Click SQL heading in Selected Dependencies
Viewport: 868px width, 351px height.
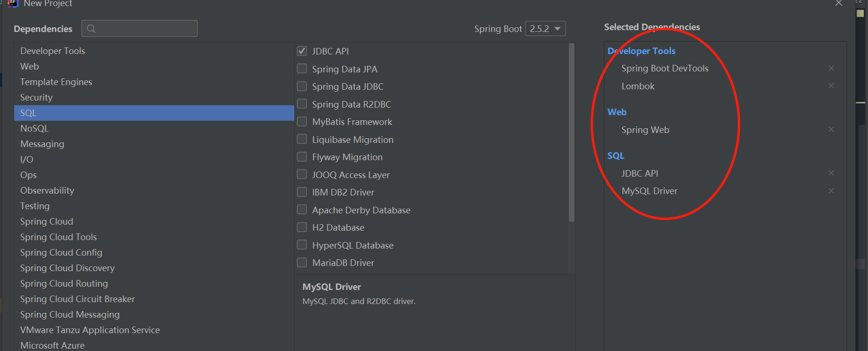point(615,156)
